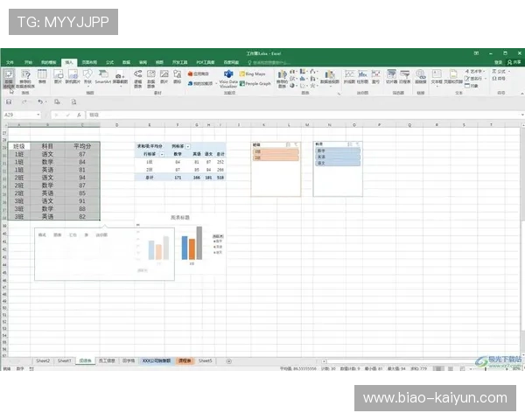Viewport: 525px width, 420px height.
Task: Click the add new sheet plus button
Action: click(229, 360)
